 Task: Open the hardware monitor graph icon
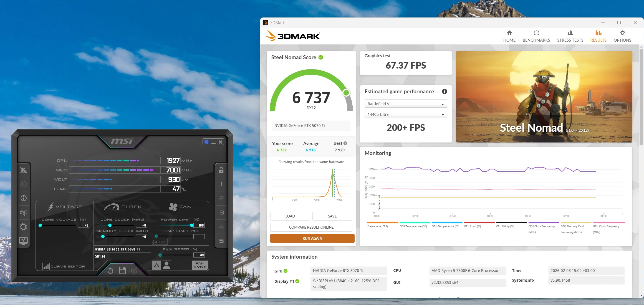coord(24,241)
